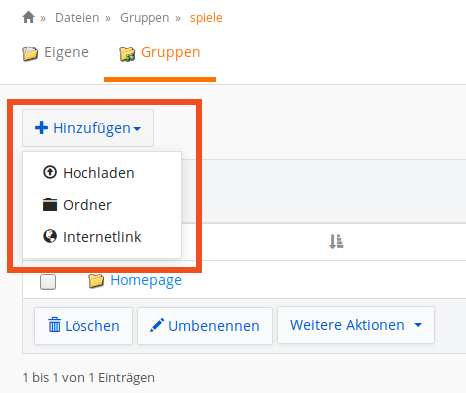Click the plus icon on Hinzufügen
This screenshot has height=393, width=466.
[x=41, y=128]
